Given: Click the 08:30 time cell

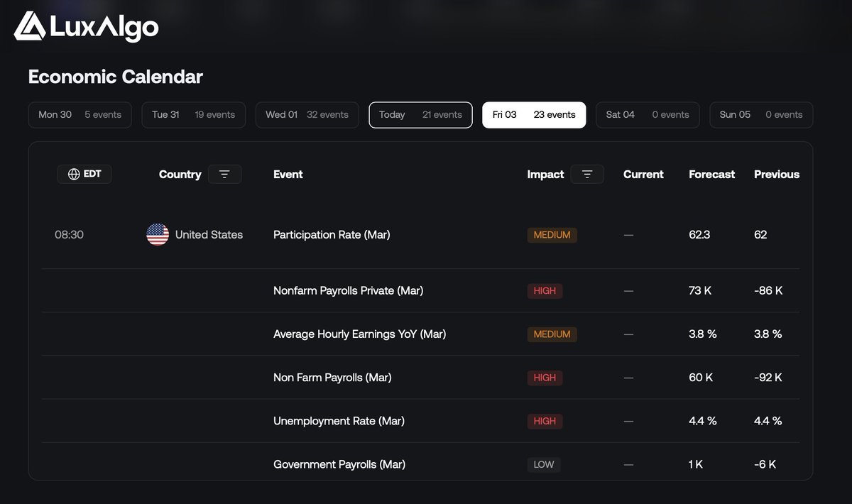Looking at the screenshot, I should tap(69, 234).
